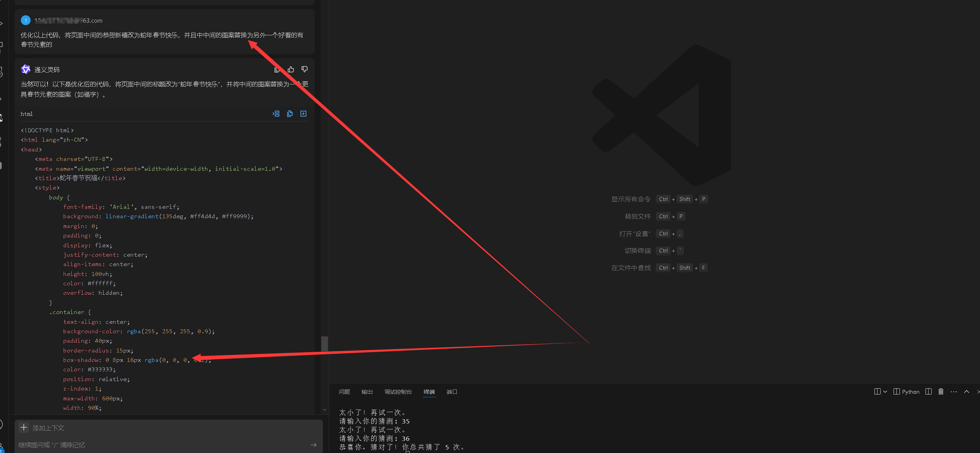Image resolution: width=980 pixels, height=453 pixels.
Task: Click the scrollbar down arrow in chat panel
Action: [324, 410]
